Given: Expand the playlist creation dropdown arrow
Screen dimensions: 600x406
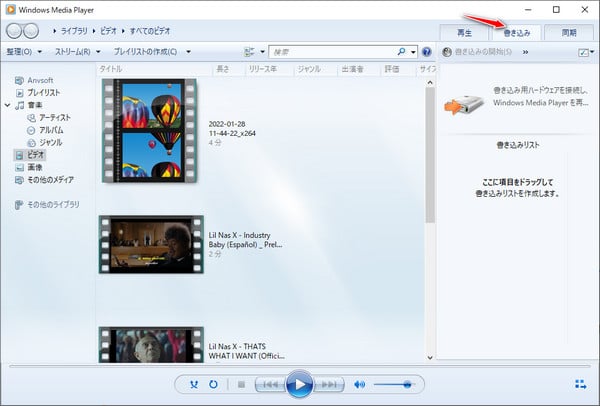Looking at the screenshot, I should [188, 52].
